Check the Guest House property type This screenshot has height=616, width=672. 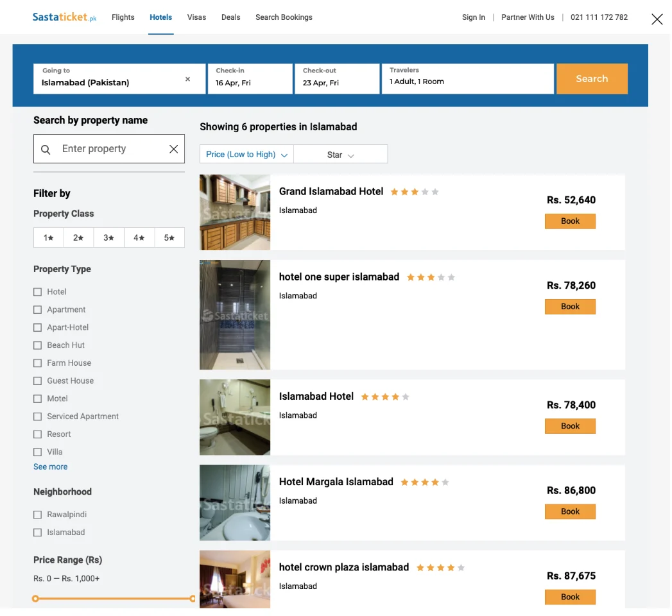coord(38,381)
